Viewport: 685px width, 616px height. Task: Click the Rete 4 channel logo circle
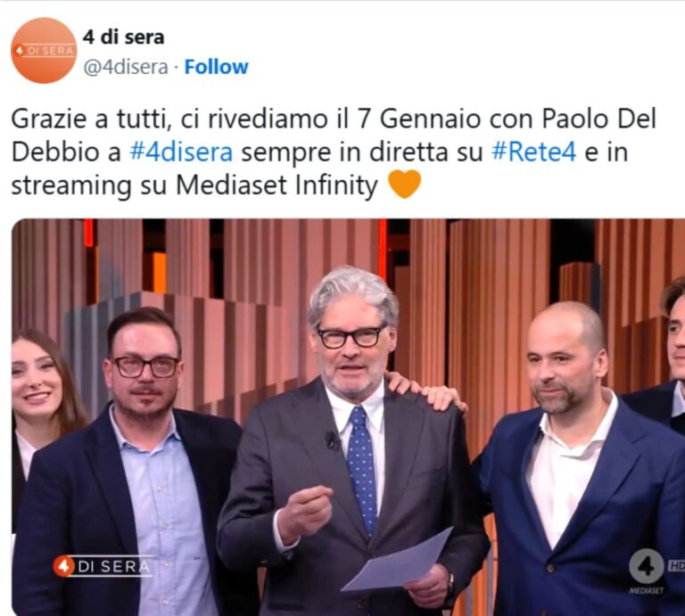coord(647,566)
